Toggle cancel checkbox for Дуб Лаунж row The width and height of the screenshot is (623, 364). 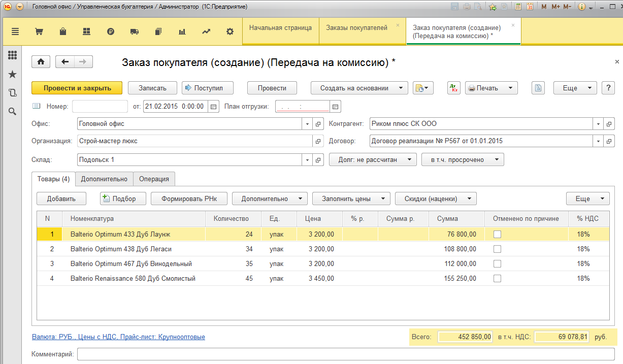(497, 234)
